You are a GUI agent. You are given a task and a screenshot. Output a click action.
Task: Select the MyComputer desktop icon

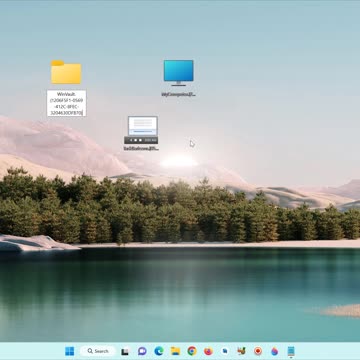click(178, 73)
